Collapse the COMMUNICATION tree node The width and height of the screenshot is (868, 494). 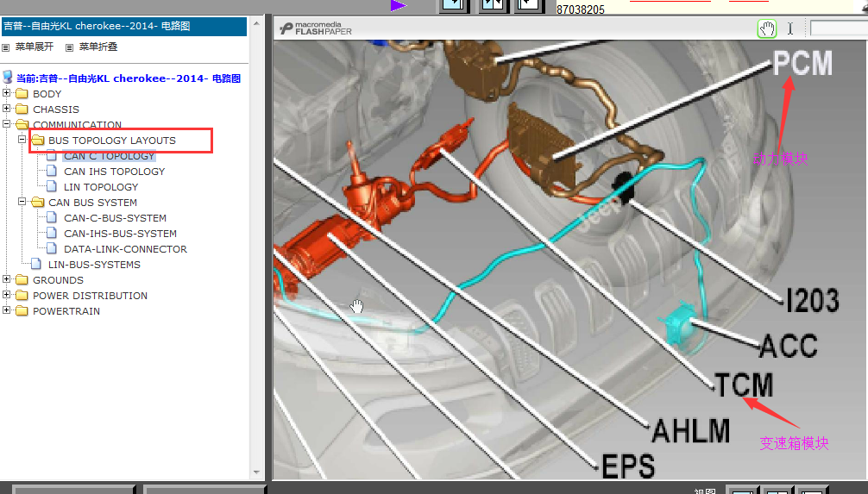click(7, 124)
